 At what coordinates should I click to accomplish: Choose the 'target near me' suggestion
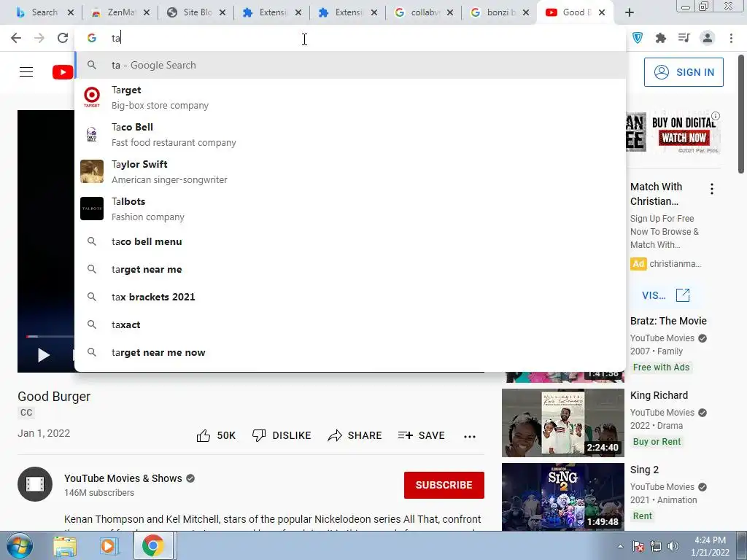(350, 270)
